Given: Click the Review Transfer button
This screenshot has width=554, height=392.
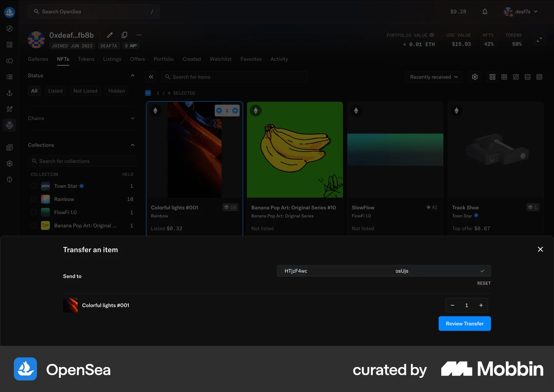Looking at the screenshot, I should coord(465,324).
